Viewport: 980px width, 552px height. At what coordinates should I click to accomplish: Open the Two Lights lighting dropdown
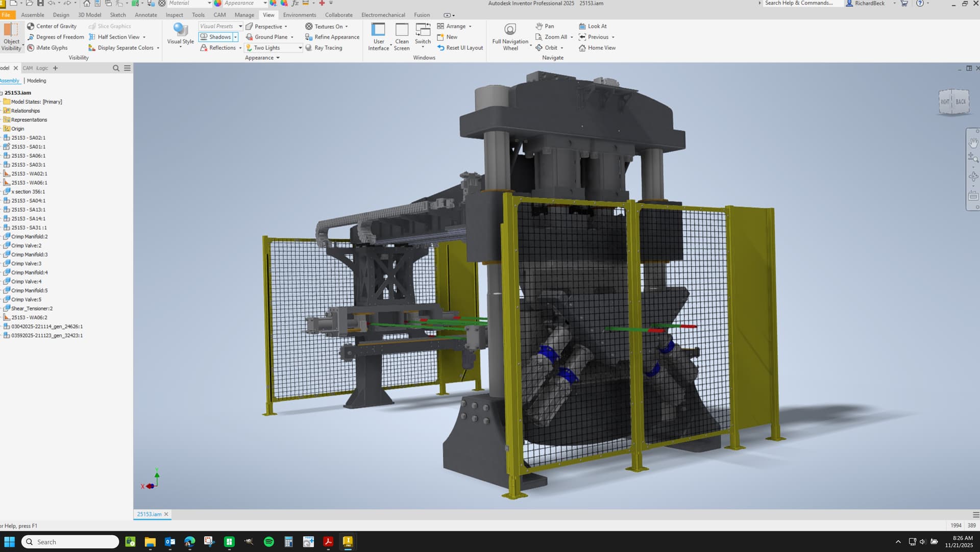click(x=300, y=48)
